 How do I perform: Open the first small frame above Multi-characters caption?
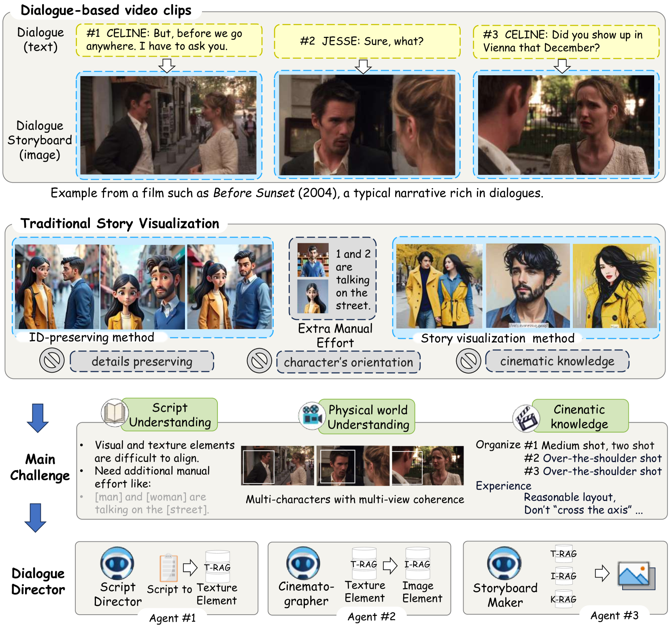click(x=278, y=466)
